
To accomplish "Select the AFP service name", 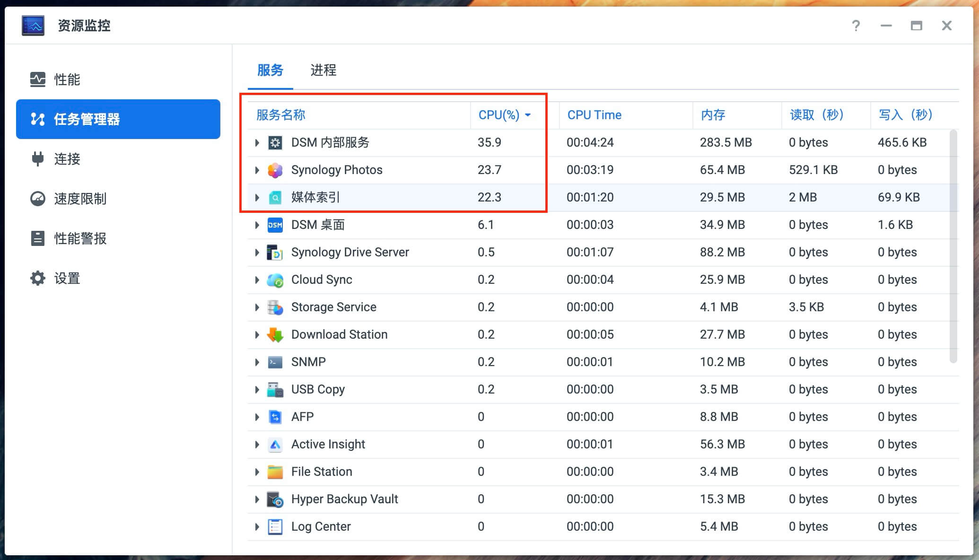I will click(x=303, y=417).
